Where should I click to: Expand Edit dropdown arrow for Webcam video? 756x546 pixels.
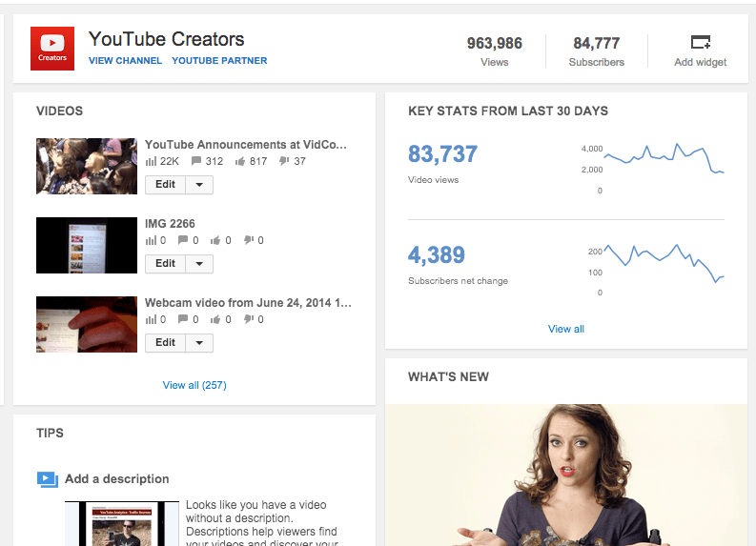point(199,343)
